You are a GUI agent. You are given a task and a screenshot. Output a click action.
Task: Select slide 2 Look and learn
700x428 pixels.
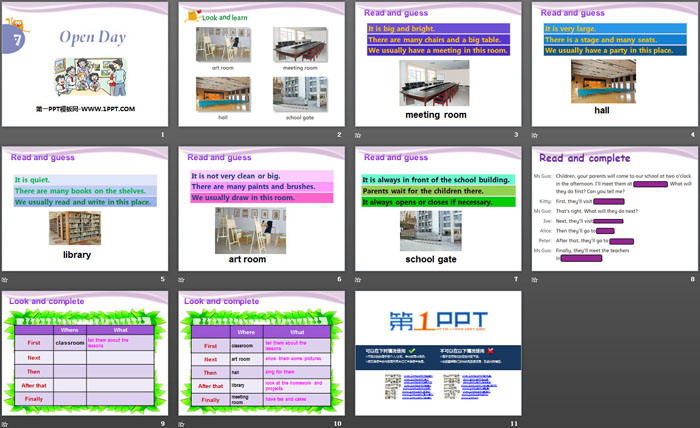click(262, 64)
